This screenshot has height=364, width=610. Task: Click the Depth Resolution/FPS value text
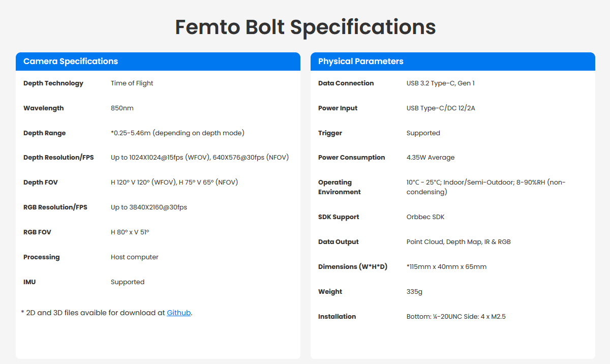(x=200, y=158)
